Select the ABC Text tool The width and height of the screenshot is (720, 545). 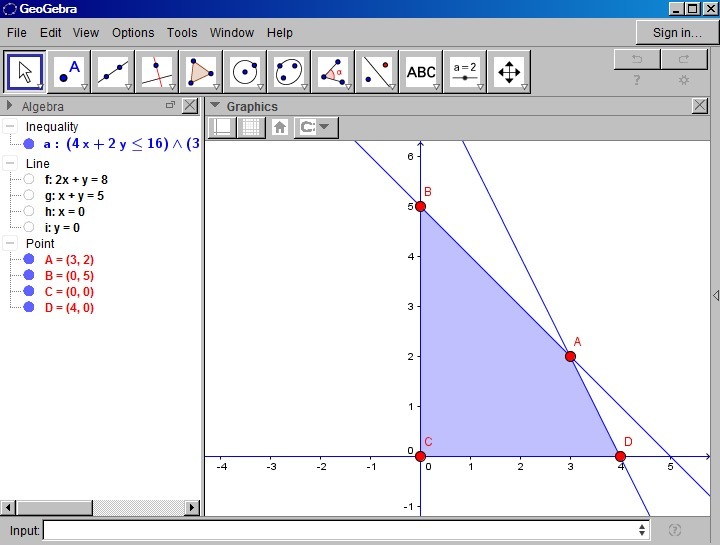[x=422, y=72]
